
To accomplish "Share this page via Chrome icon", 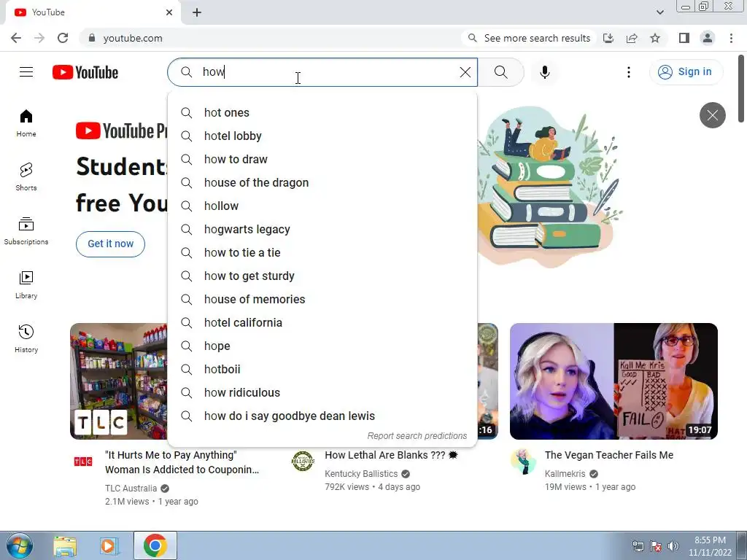I will (x=632, y=38).
